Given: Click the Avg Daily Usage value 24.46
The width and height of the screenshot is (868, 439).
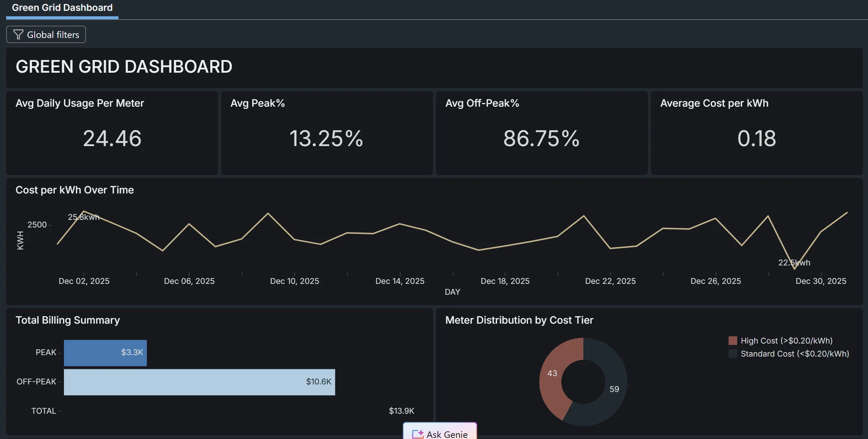Looking at the screenshot, I should [112, 138].
